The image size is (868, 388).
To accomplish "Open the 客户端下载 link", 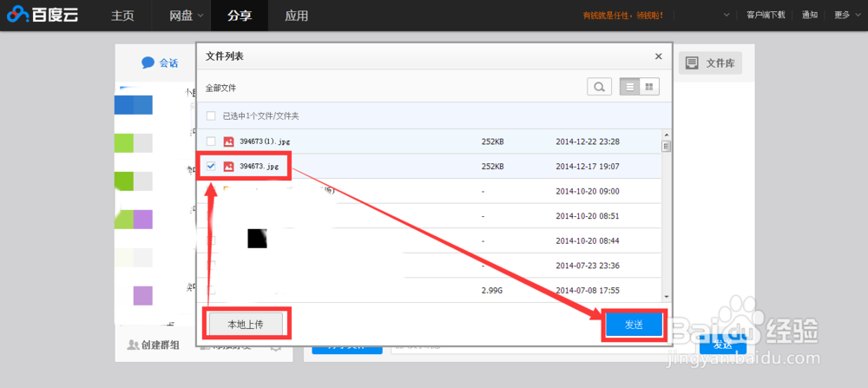I will tap(766, 15).
